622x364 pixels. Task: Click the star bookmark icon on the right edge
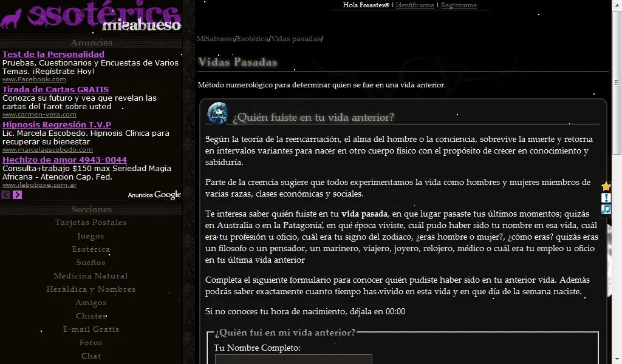tap(606, 186)
